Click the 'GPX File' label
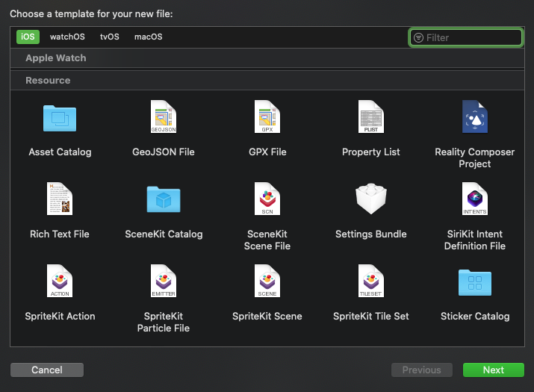Screen dimensions: 534x392 [x=267, y=152]
